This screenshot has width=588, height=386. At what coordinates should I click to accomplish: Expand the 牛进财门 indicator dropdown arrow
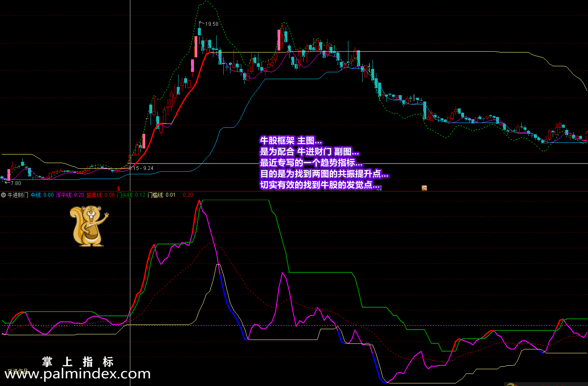pos(3,195)
